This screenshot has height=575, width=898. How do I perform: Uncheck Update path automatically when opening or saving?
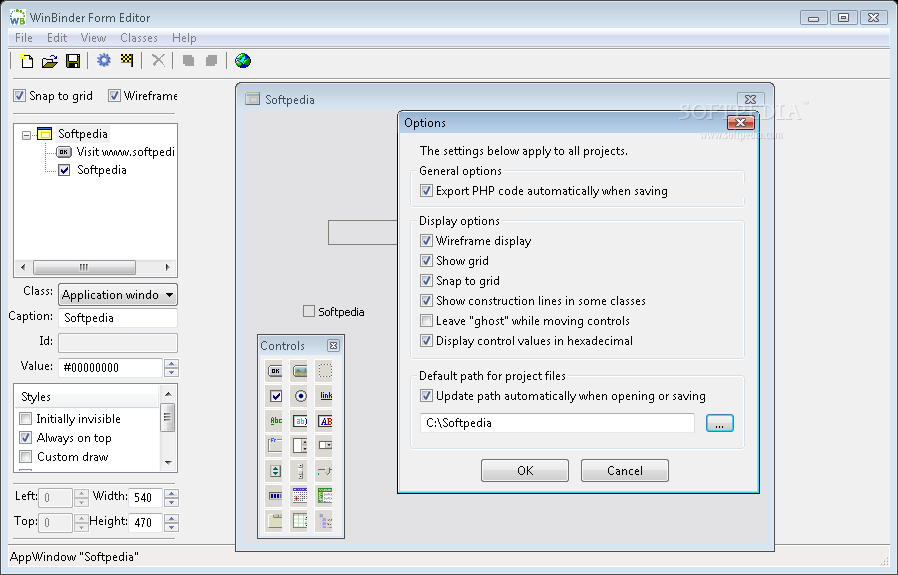click(426, 396)
